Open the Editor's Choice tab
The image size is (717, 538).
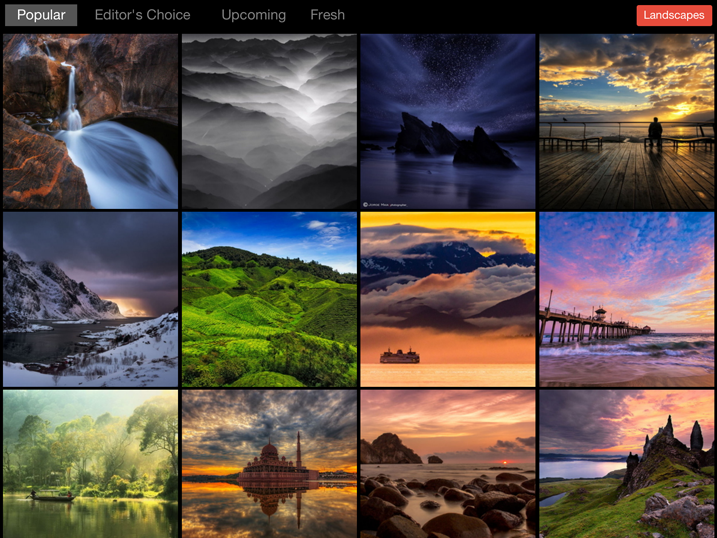142,15
